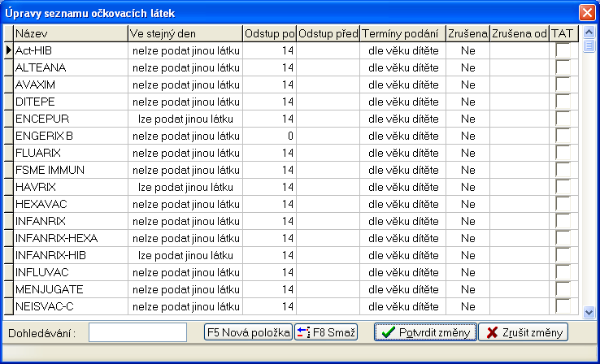This screenshot has height=364, width=600.
Task: Click the Odstup po column header
Action: coord(269,33)
